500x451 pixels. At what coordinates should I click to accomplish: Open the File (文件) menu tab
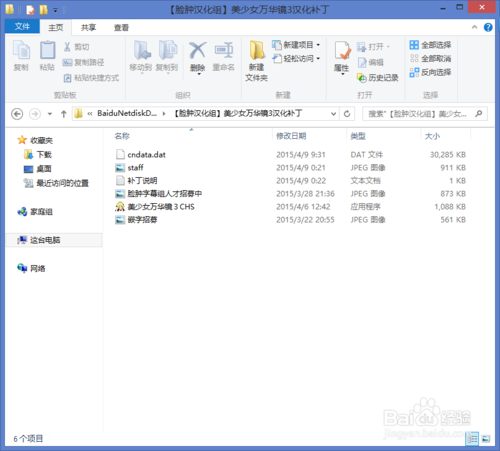[x=22, y=27]
